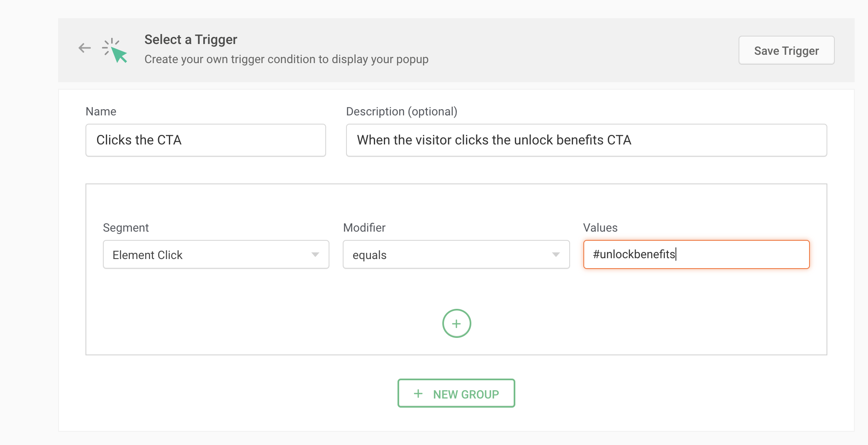Go back using the left arrow

[x=85, y=48]
